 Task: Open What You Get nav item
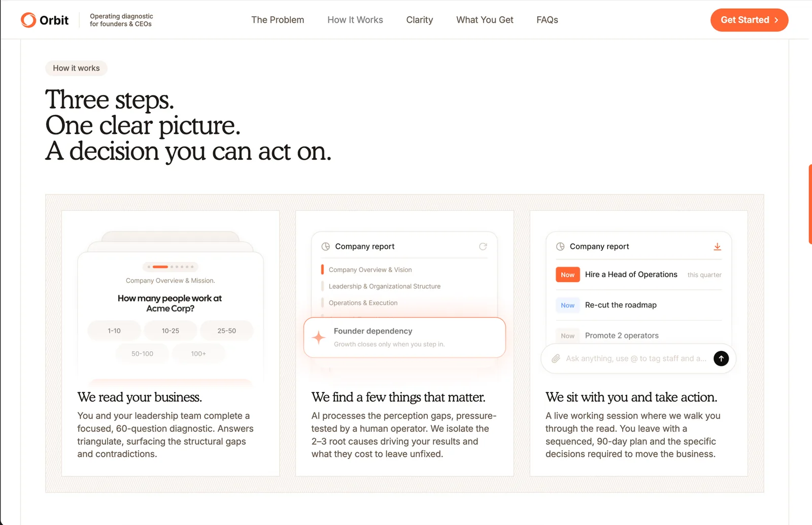coord(485,20)
